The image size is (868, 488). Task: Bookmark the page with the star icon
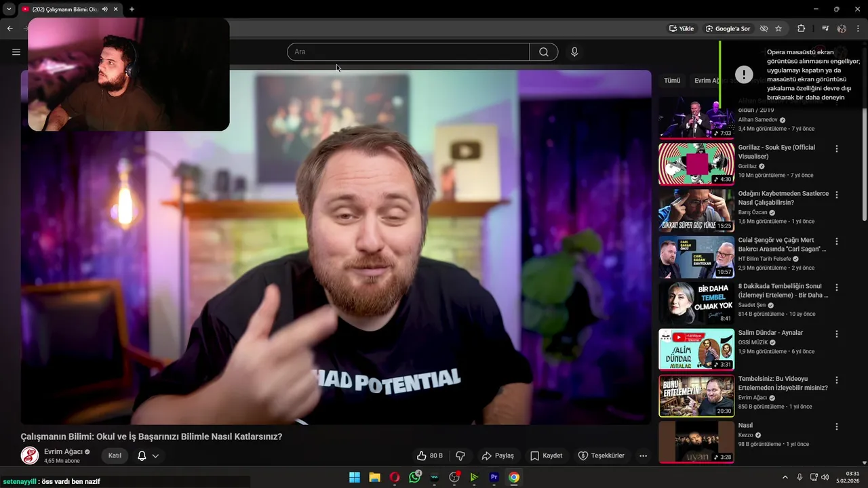tap(778, 28)
